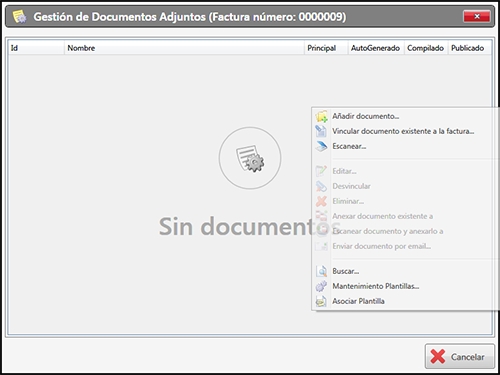The width and height of the screenshot is (500, 375).
Task: Click the Cancelar button
Action: click(460, 356)
